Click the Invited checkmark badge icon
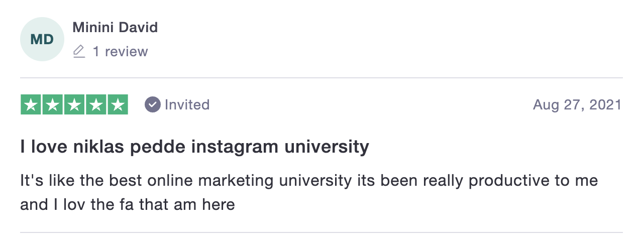 [152, 104]
